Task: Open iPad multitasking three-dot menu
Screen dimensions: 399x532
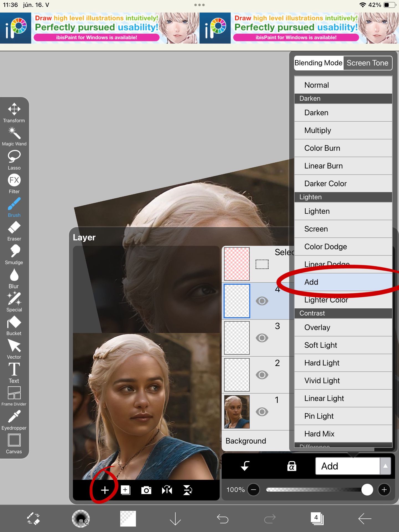Action: 199,5
